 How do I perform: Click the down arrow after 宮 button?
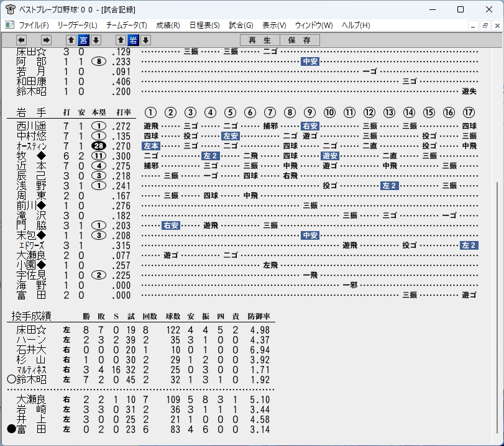[96, 40]
